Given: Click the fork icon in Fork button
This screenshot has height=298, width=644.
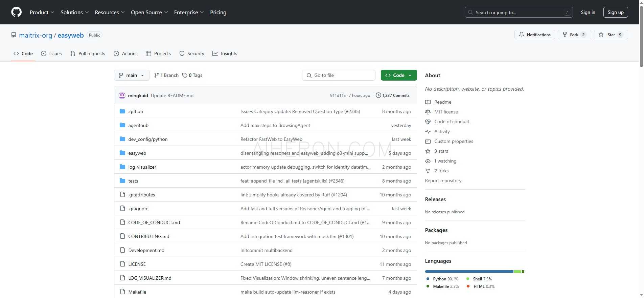Looking at the screenshot, I should pyautogui.click(x=565, y=35).
